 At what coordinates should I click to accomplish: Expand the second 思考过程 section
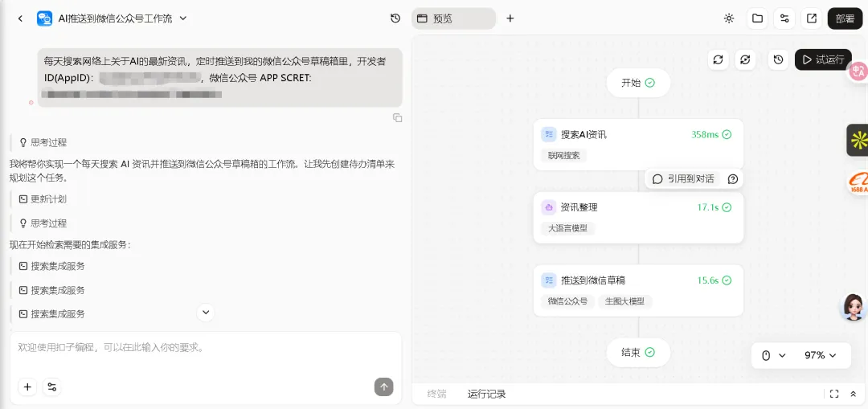pos(43,223)
